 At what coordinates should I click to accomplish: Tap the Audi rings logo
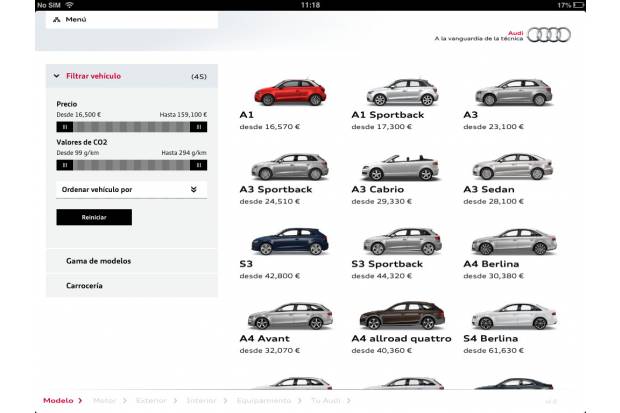(x=549, y=35)
